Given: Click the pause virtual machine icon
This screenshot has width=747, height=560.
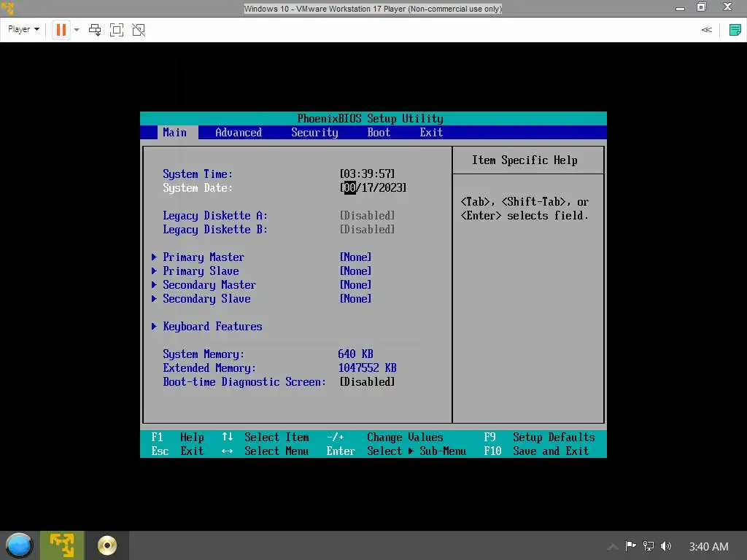Looking at the screenshot, I should [x=61, y=30].
